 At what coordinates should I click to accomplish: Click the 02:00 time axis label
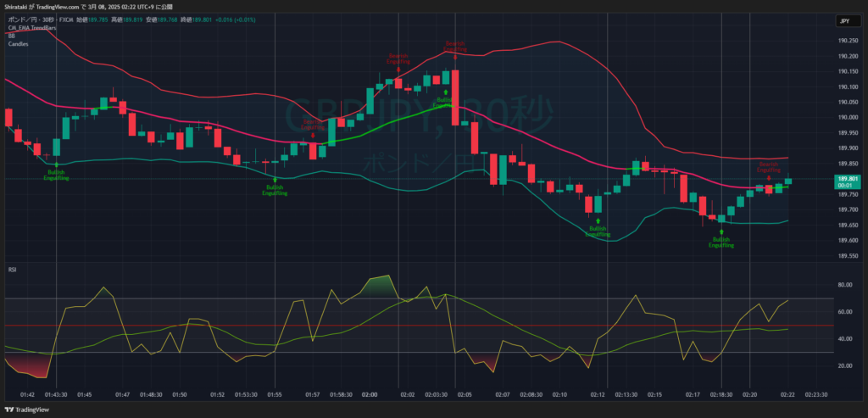[370, 395]
